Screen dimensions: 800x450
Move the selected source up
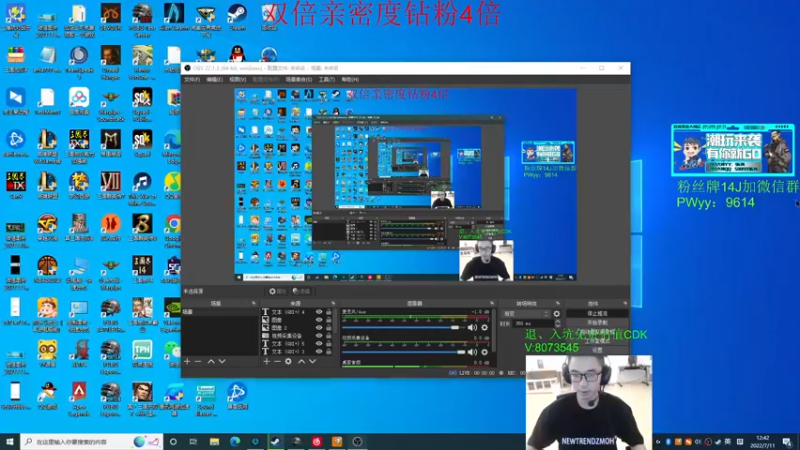(x=302, y=362)
